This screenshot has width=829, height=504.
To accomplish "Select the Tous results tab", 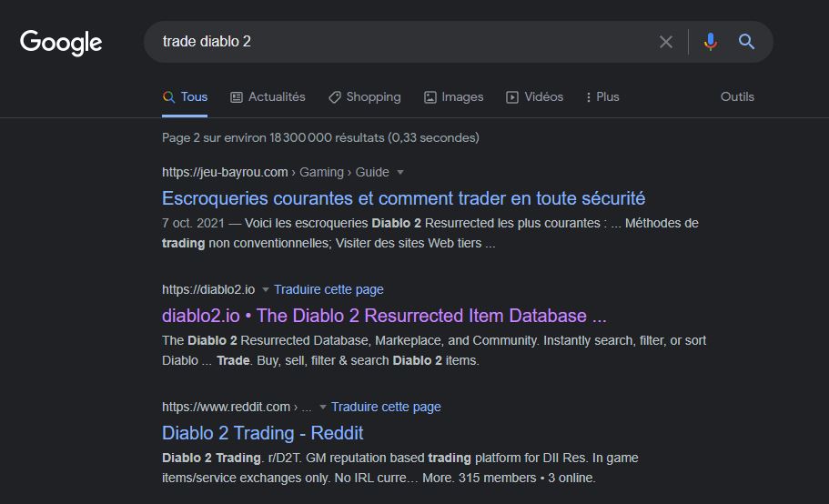I will coord(185,97).
